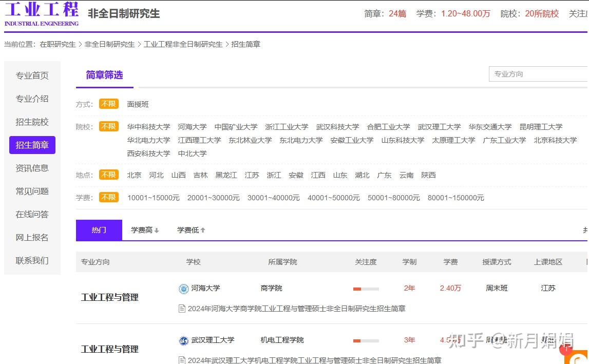Filter by 面授班 teaching mode
Image resolution: width=589 pixels, height=364 pixels.
point(138,104)
